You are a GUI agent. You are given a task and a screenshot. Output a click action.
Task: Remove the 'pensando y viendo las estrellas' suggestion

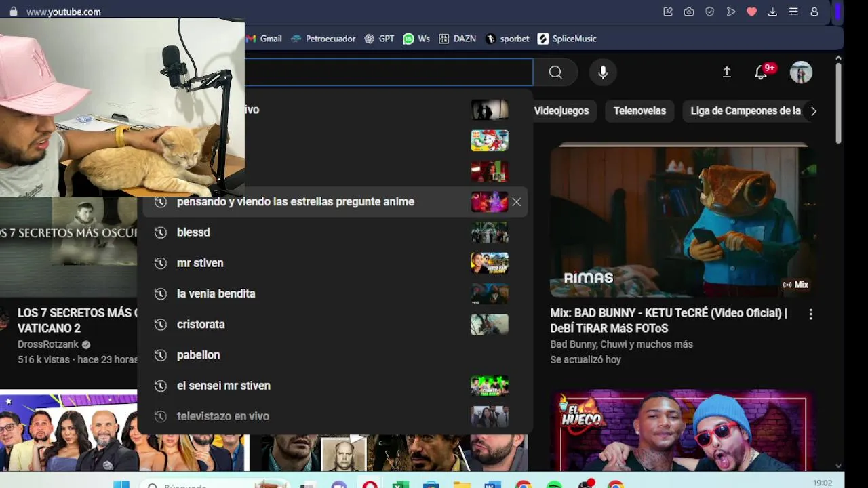coord(517,202)
